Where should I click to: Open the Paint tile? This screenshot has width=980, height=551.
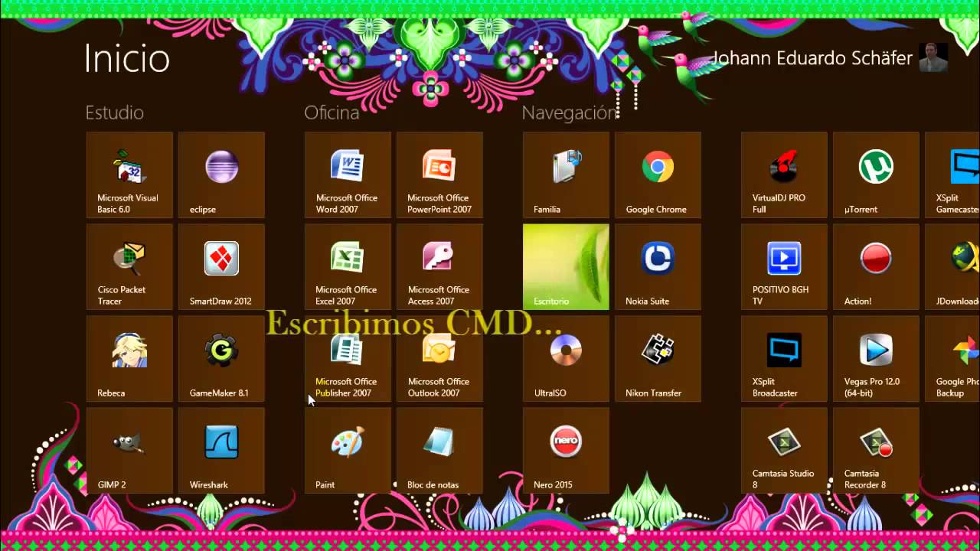348,451
